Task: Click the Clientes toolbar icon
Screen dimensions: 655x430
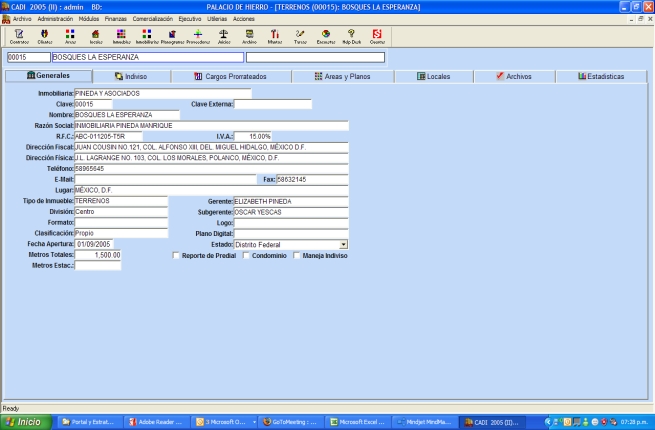Action: (44, 36)
